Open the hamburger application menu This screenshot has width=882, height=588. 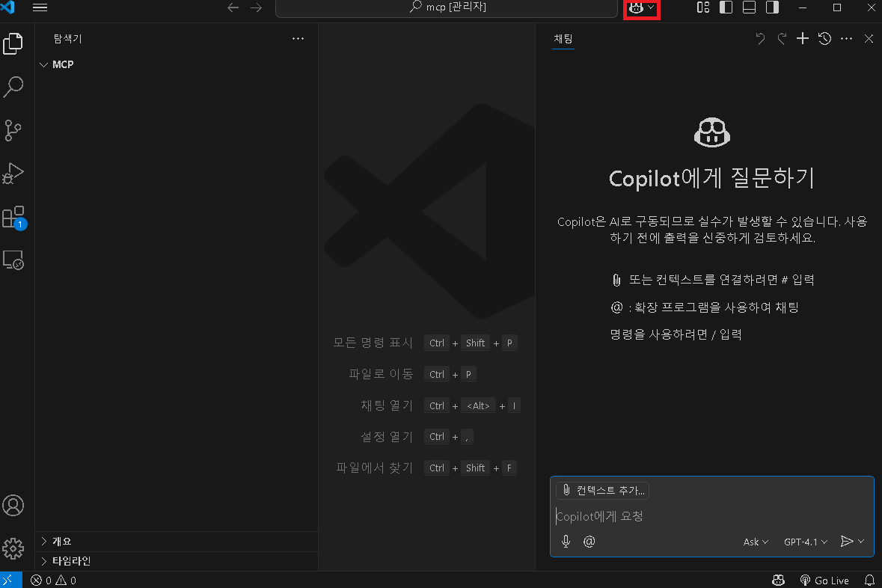click(x=40, y=7)
